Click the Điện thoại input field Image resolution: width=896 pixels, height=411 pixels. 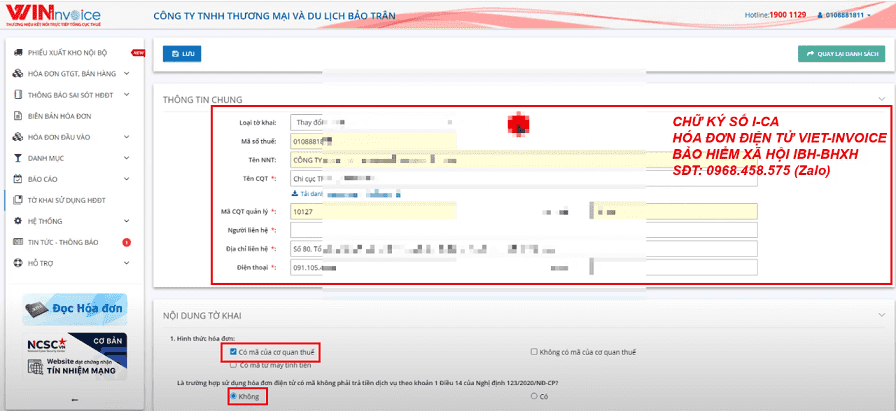click(523, 268)
